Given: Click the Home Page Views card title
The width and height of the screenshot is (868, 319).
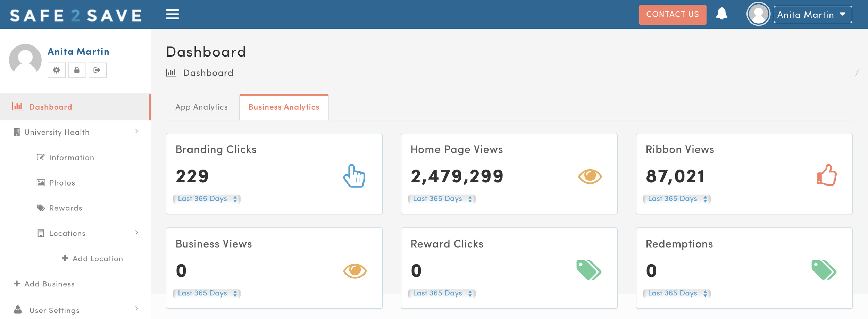Looking at the screenshot, I should (457, 149).
